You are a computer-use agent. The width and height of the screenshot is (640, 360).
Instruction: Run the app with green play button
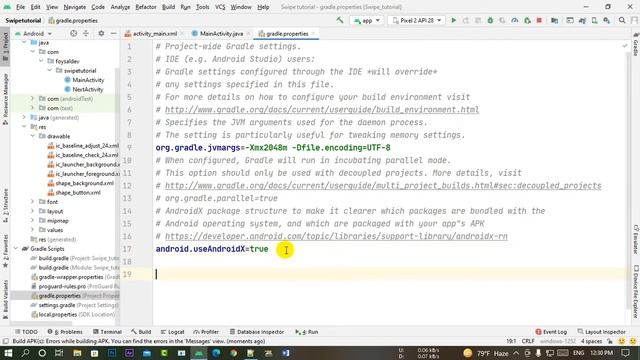tap(453, 20)
